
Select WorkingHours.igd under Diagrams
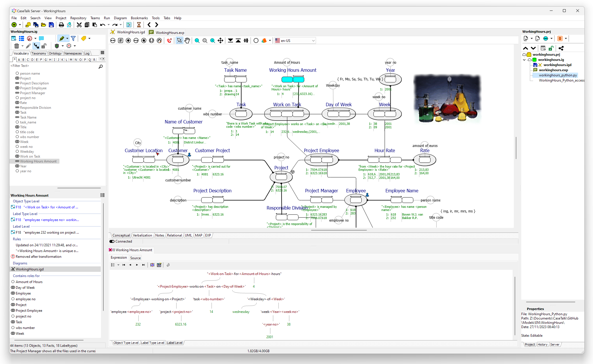56,269
